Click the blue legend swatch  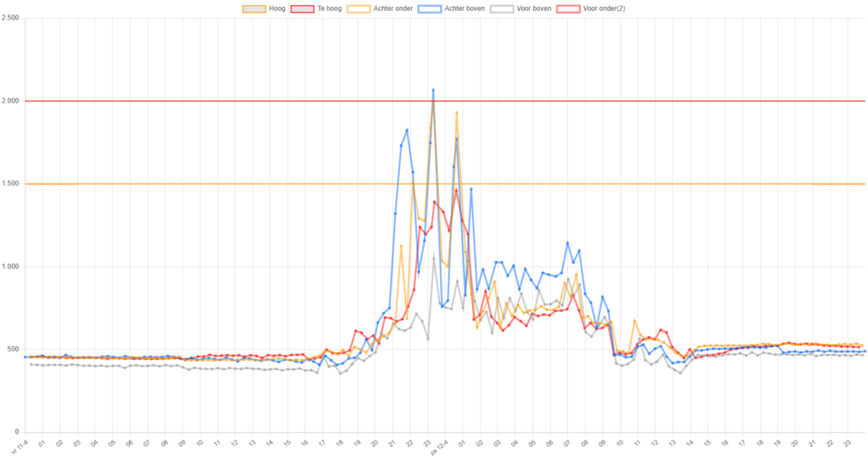tap(430, 8)
